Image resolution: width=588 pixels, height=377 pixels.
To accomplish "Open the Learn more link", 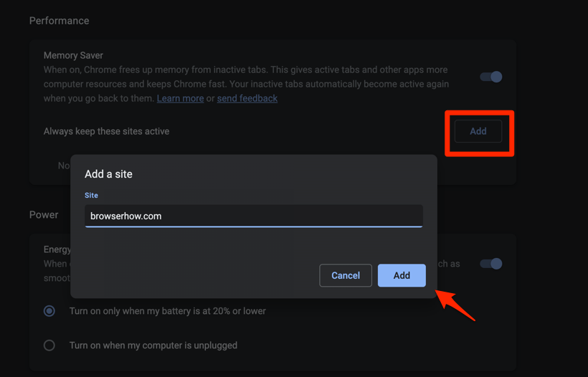I will [x=180, y=98].
